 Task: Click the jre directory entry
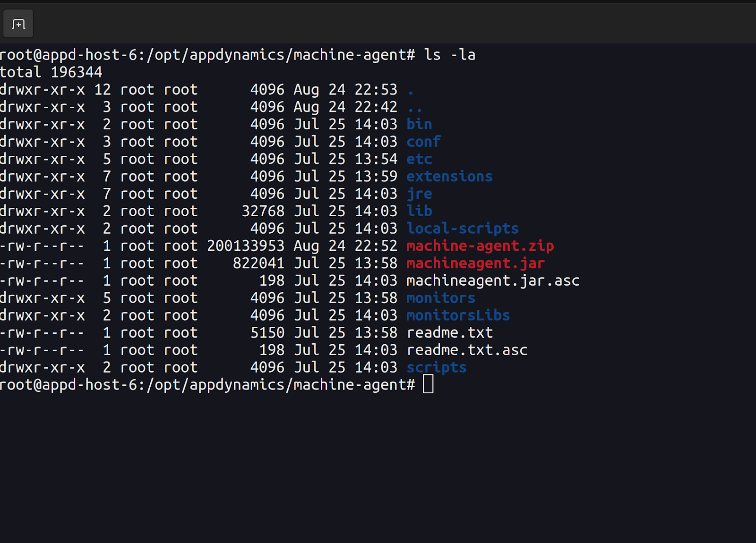(x=419, y=194)
